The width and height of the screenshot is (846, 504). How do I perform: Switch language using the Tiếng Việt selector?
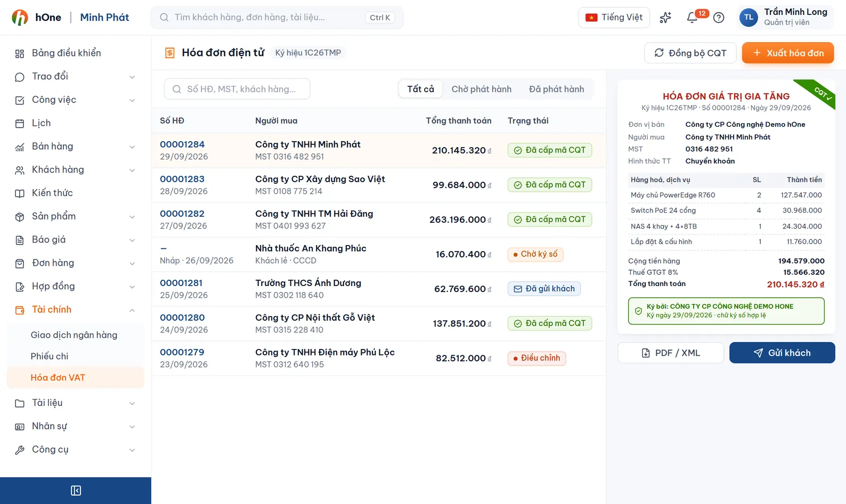click(614, 18)
